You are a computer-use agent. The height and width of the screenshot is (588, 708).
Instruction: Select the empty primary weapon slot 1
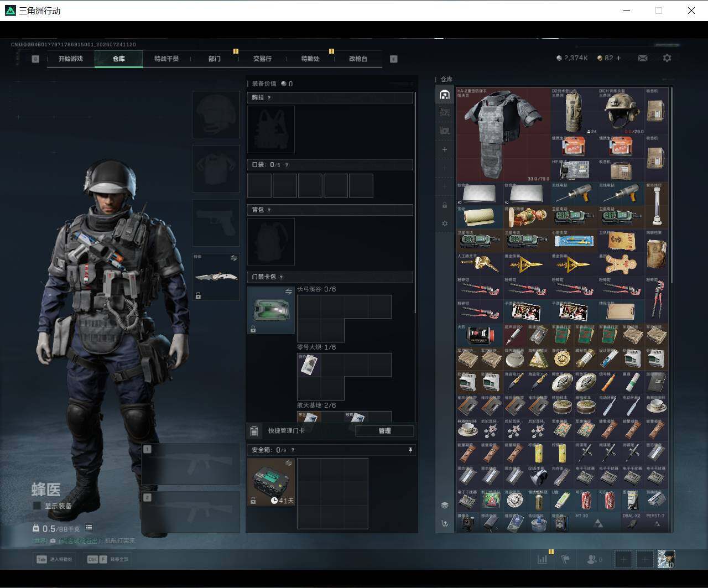pyautogui.click(x=191, y=465)
